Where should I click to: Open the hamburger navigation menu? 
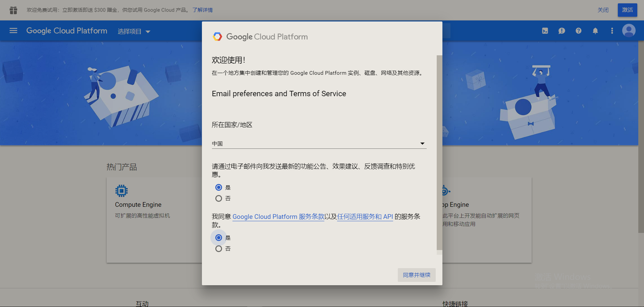[x=13, y=31]
